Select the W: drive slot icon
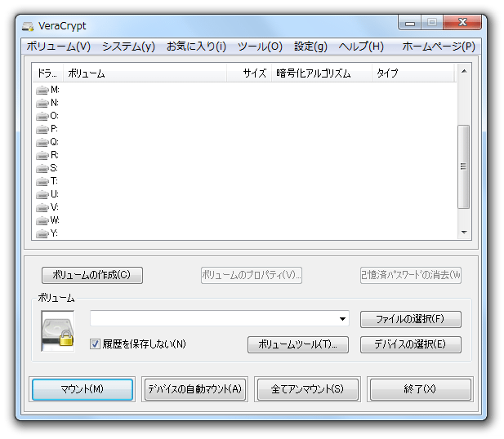Screen dimensions: 504x439 pos(42,220)
